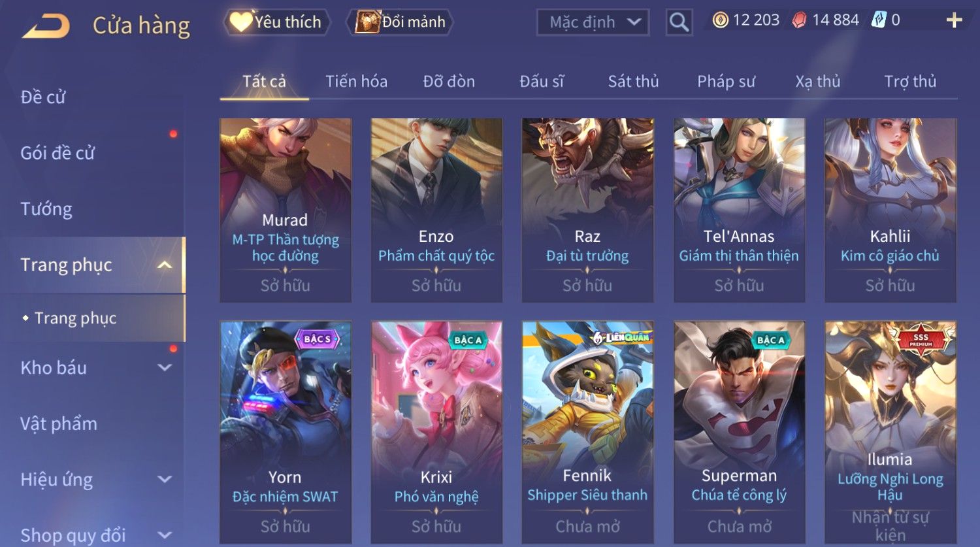Click the heart icon on Yêu thích
Image resolution: width=980 pixels, height=547 pixels.
(x=240, y=22)
